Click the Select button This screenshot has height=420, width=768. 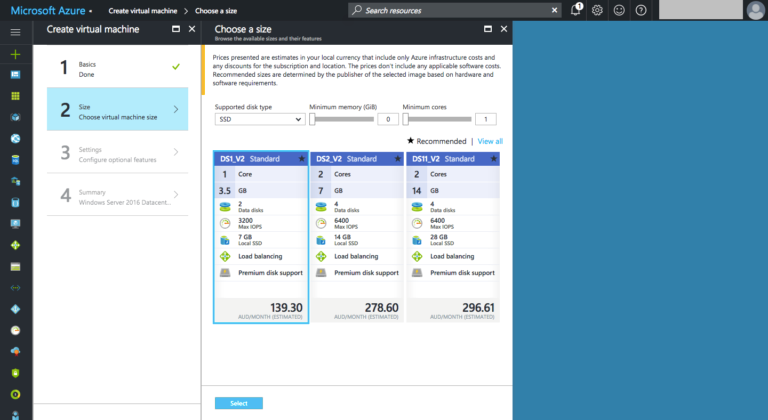click(x=239, y=403)
